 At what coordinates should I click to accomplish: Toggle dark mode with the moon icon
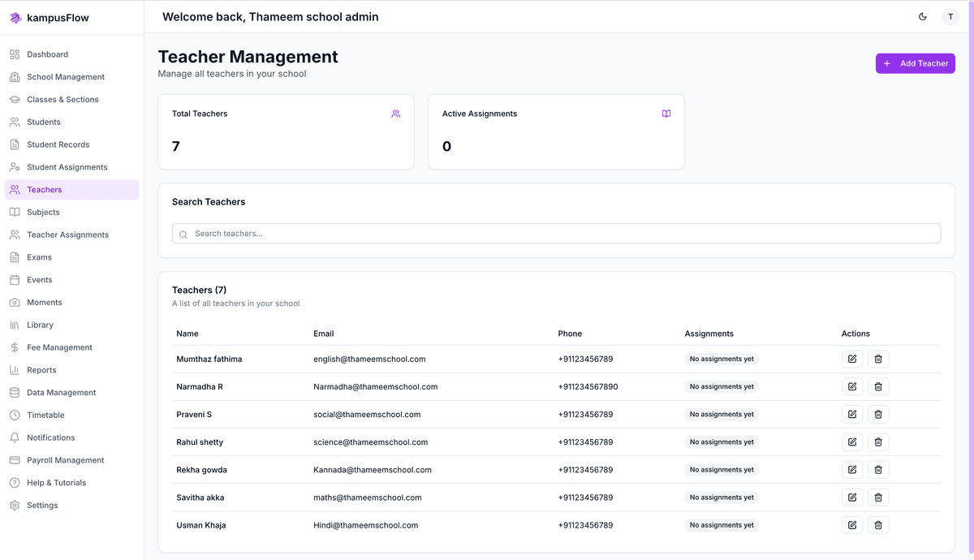click(x=922, y=16)
